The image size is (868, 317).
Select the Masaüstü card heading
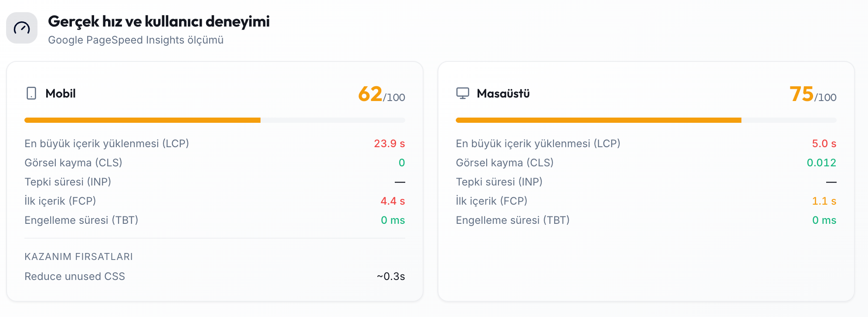(503, 94)
